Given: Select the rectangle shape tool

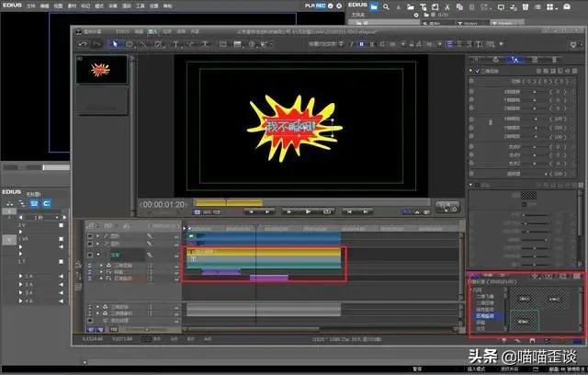Looking at the screenshot, I should click(x=130, y=44).
